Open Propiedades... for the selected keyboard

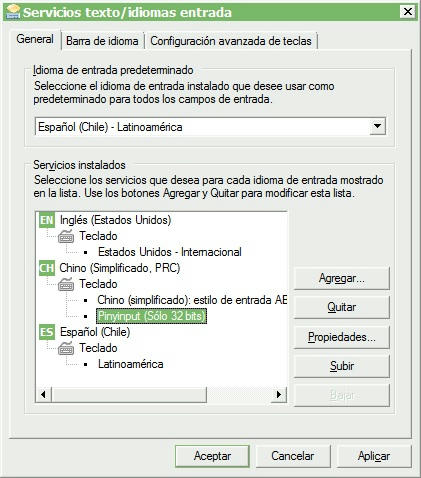click(342, 337)
